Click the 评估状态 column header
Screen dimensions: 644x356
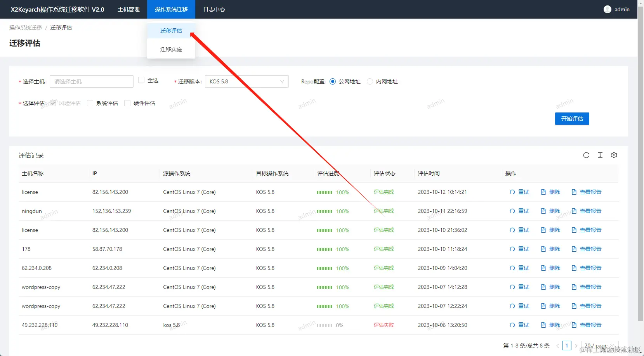tap(385, 173)
